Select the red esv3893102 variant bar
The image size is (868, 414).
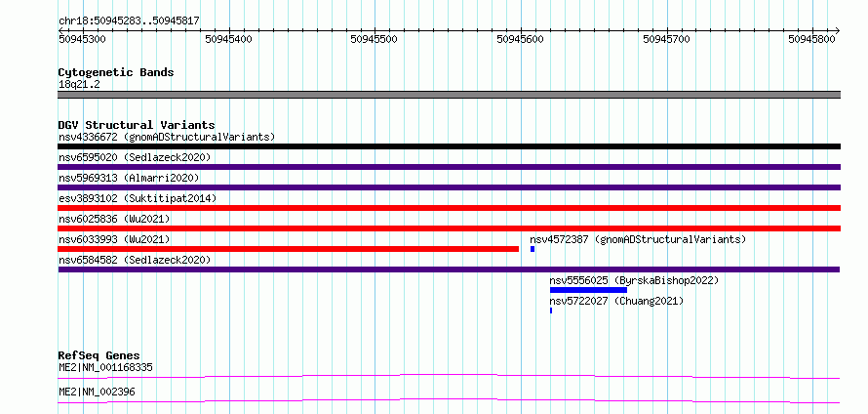point(449,208)
